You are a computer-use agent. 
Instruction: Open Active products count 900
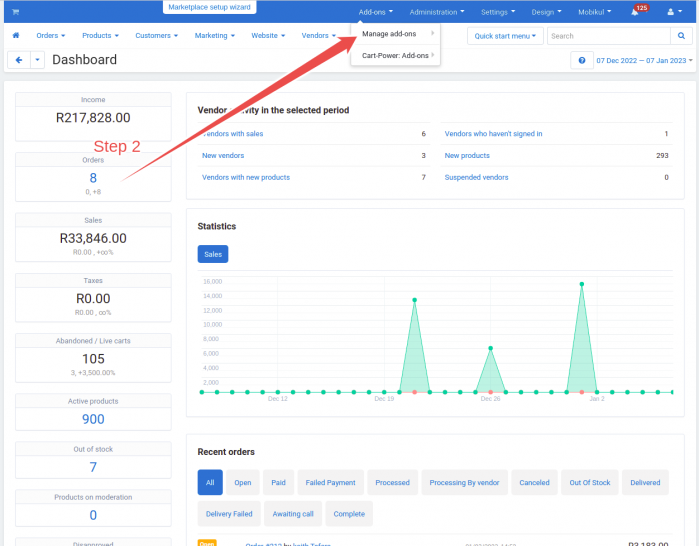click(x=93, y=419)
